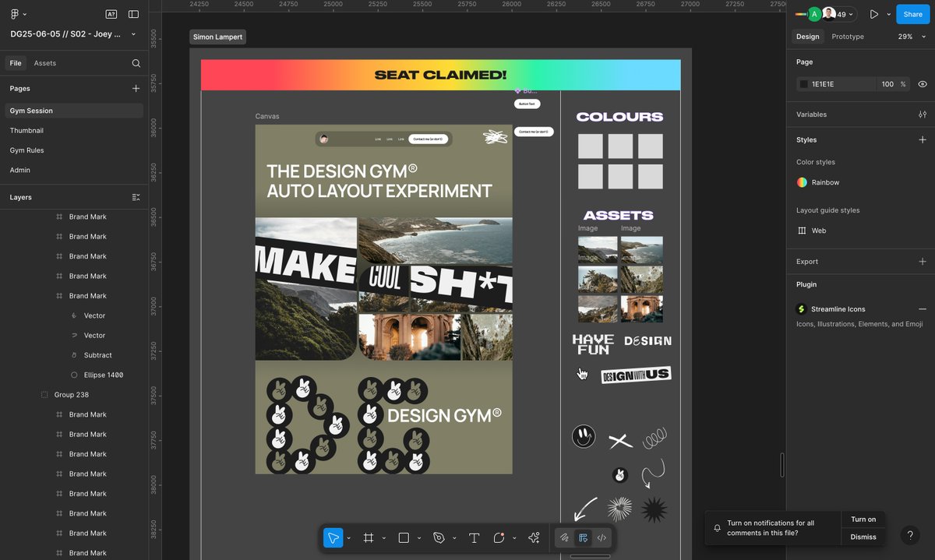Viewport: 935px width, 560px height.
Task: Switch to Draw mode icon
Action: pos(564,537)
